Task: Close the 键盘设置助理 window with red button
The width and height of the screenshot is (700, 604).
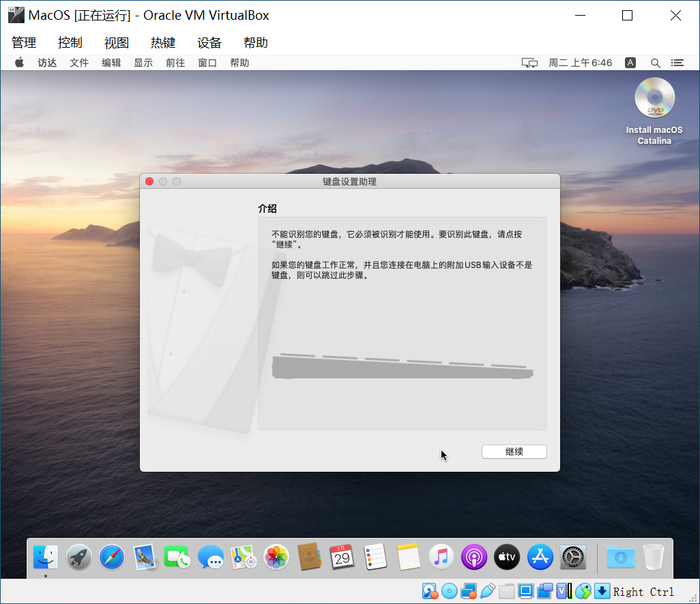Action: point(149,181)
